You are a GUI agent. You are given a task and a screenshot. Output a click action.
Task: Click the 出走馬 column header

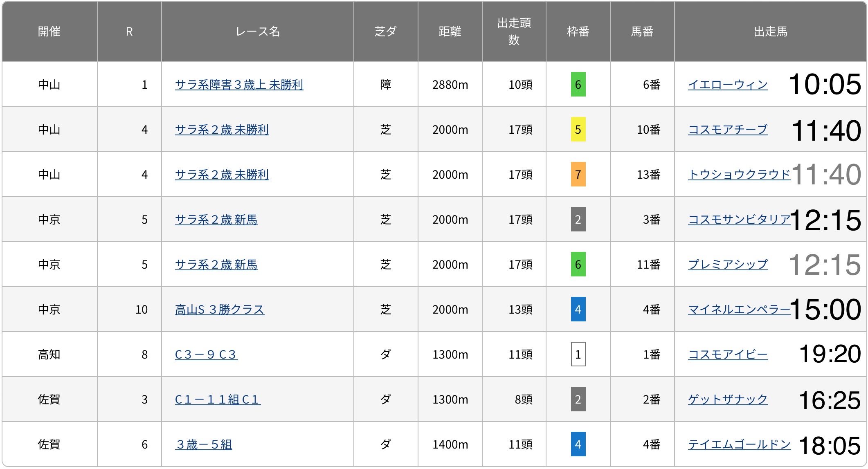(x=770, y=31)
